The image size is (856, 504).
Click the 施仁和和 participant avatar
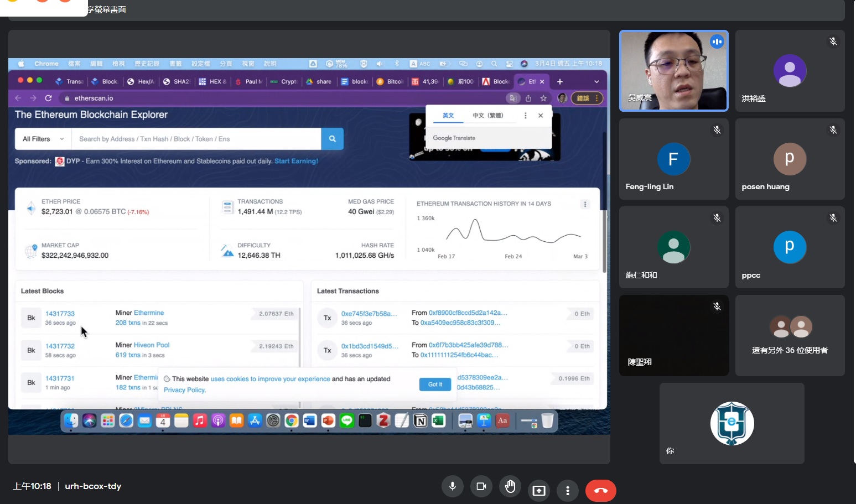(x=673, y=247)
